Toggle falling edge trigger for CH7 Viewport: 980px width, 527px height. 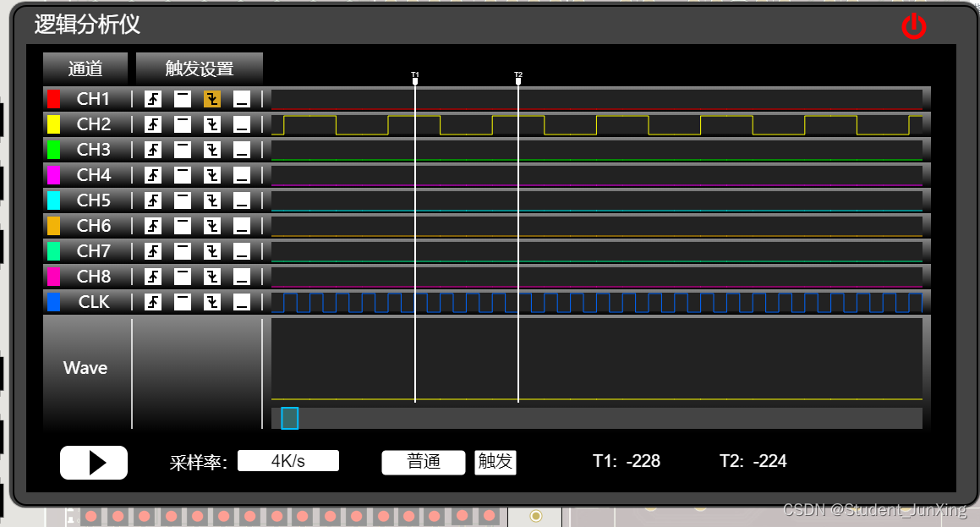point(212,250)
